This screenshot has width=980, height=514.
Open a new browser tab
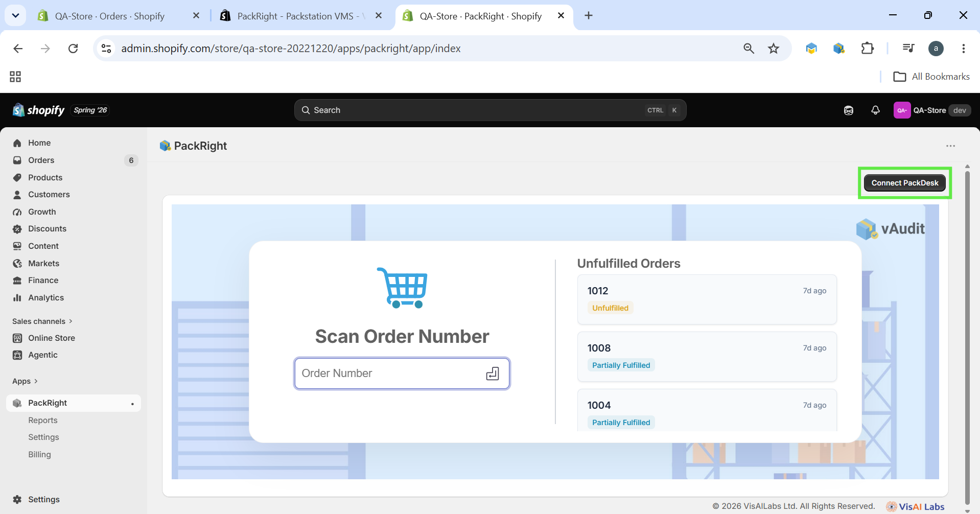(x=589, y=16)
